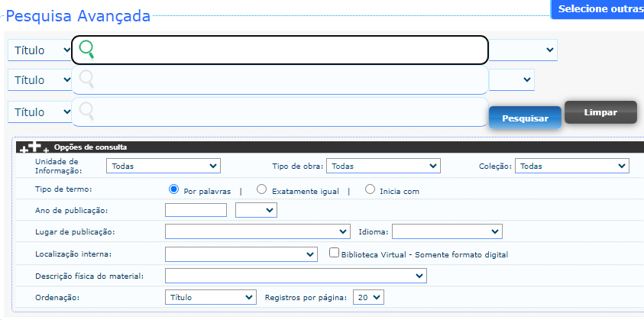Expand the Tipo de obra dropdown
The width and height of the screenshot is (644, 320).
pyautogui.click(x=384, y=166)
